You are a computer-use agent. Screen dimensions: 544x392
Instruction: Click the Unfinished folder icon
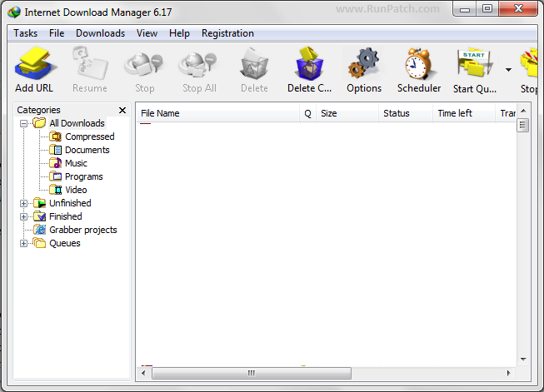pos(39,203)
